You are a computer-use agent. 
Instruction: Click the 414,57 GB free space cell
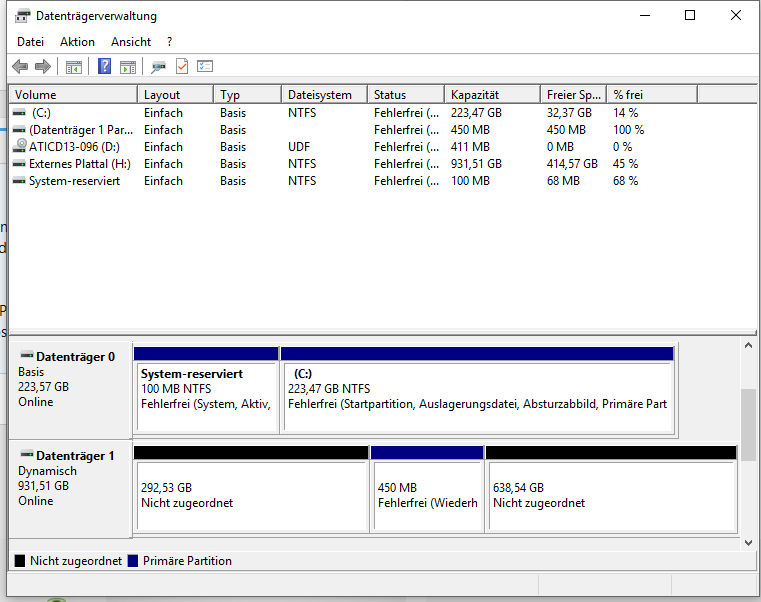coord(572,164)
